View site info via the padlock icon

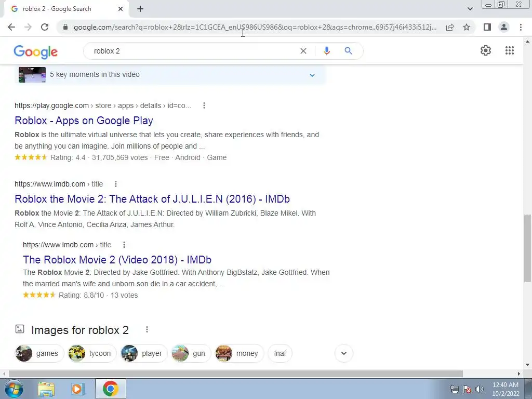(65, 27)
